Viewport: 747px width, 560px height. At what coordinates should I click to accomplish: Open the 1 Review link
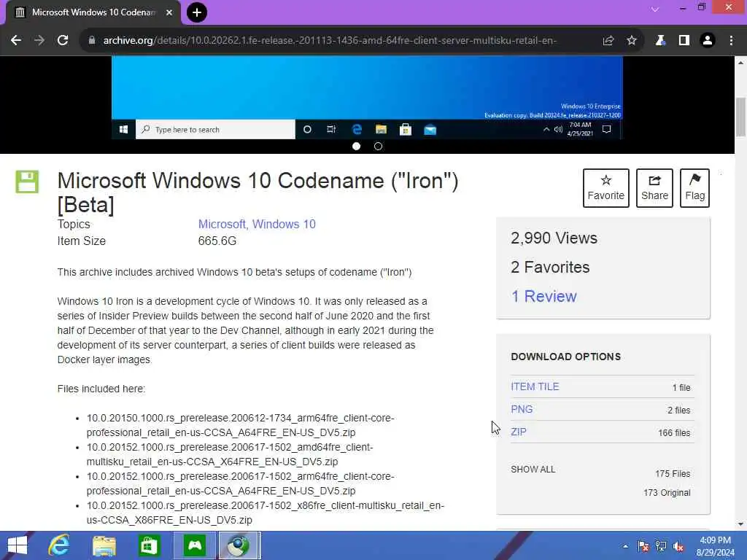click(543, 296)
